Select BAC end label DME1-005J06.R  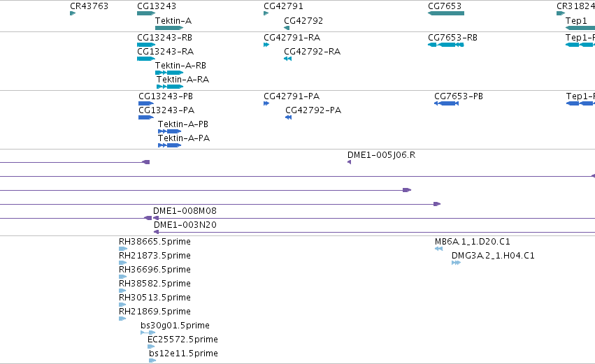[x=381, y=155]
